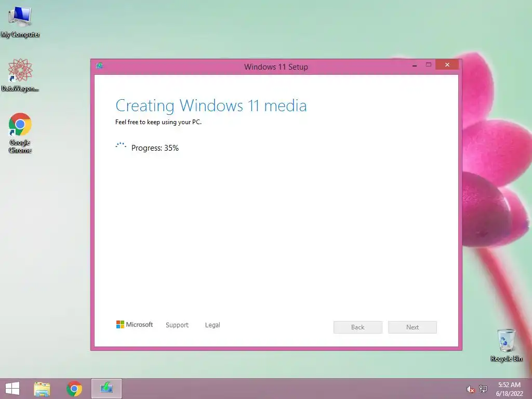Viewport: 532px width, 399px height.
Task: Open File Explorer from the taskbar
Action: tap(42, 389)
